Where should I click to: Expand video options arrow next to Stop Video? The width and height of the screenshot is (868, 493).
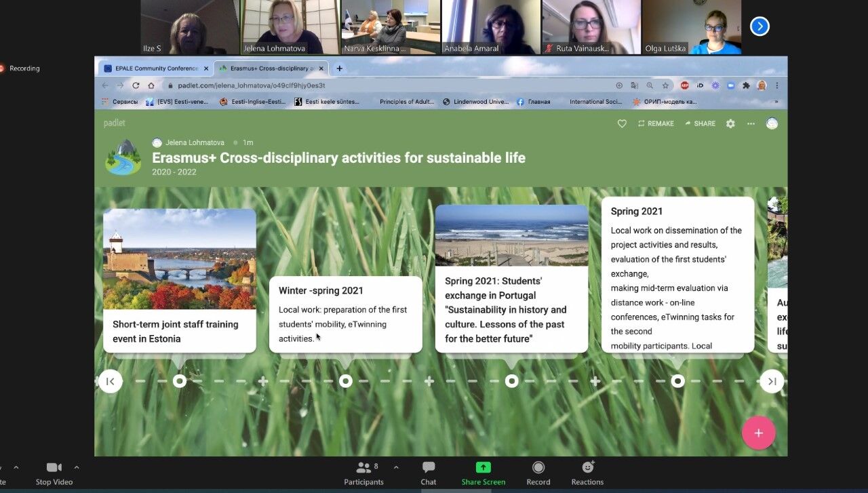click(x=77, y=467)
